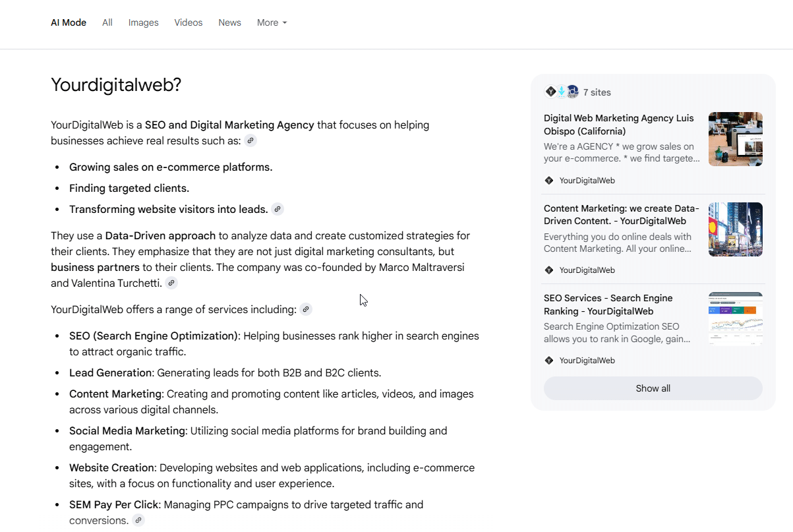
Task: Click the link icon after 'visitors into leads.'
Action: pos(278,209)
